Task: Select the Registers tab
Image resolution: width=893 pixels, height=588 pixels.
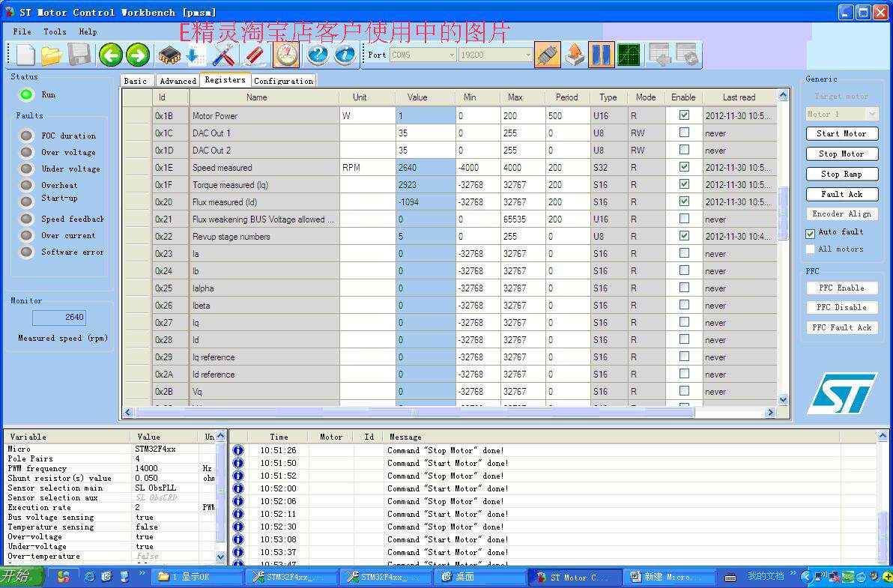Action: pyautogui.click(x=225, y=79)
